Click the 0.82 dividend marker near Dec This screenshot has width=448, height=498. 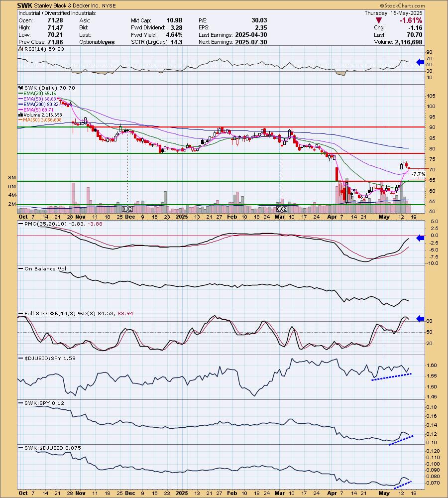tap(127, 209)
